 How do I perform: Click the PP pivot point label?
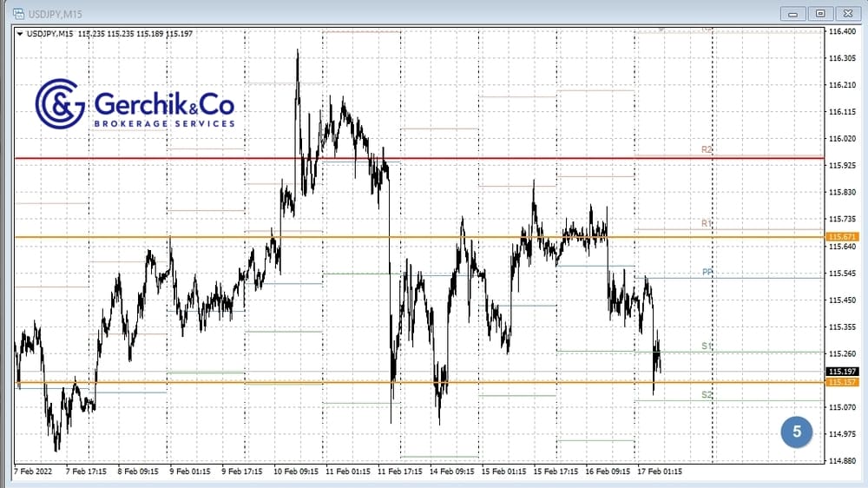[x=707, y=273]
